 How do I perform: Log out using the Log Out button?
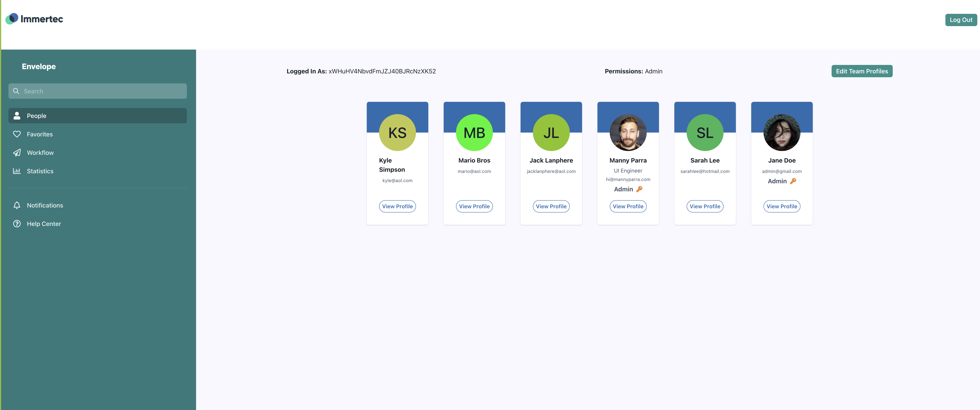pyautogui.click(x=961, y=20)
